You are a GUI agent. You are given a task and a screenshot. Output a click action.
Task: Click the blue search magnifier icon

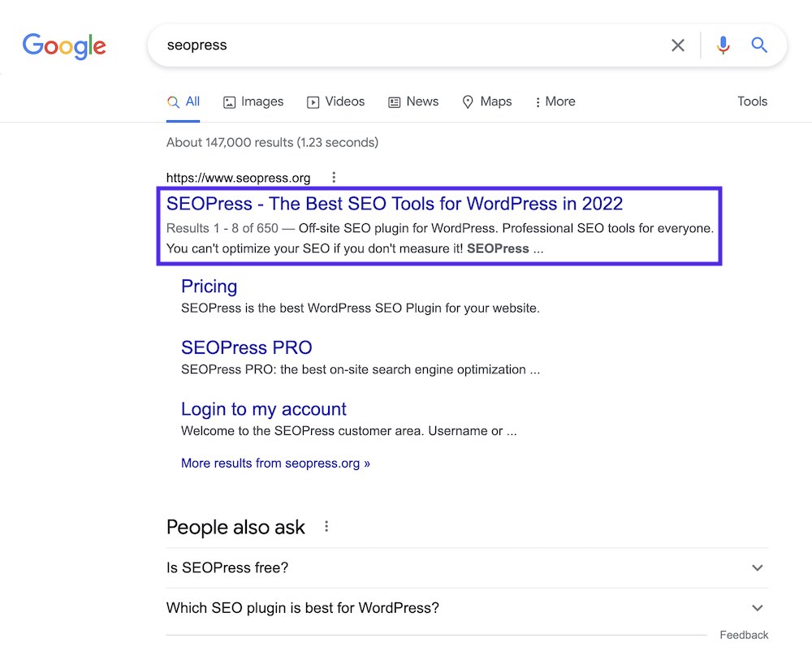759,45
